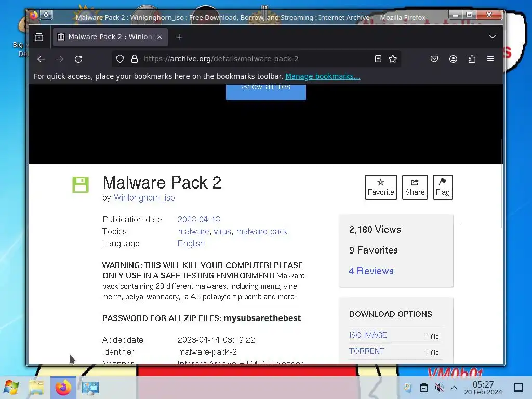This screenshot has height=399, width=532.
Task: Expand the list all tabs chevron
Action: click(x=493, y=37)
